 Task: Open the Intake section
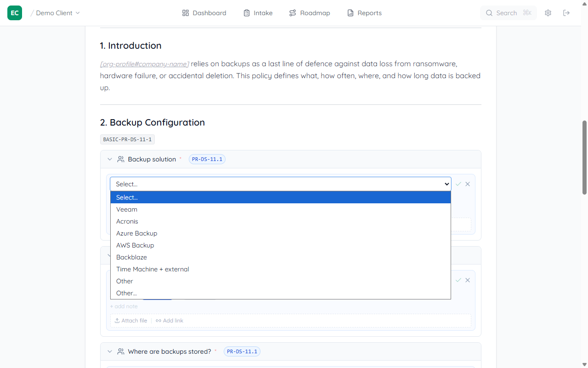coord(258,13)
